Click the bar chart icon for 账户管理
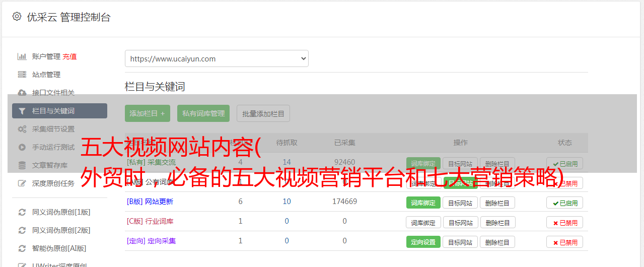644x267 pixels. pyautogui.click(x=22, y=56)
